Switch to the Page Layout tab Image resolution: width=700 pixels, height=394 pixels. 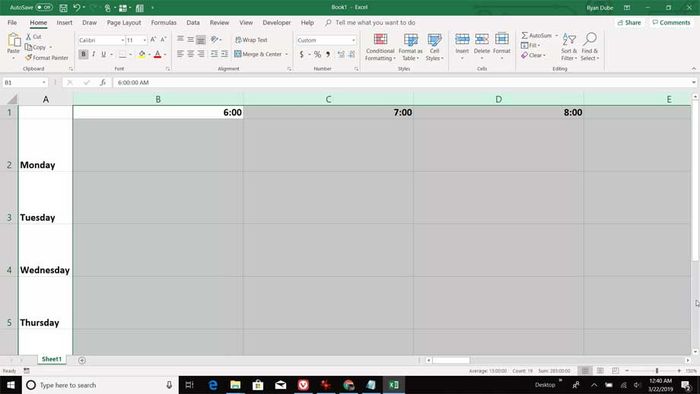pyautogui.click(x=124, y=22)
